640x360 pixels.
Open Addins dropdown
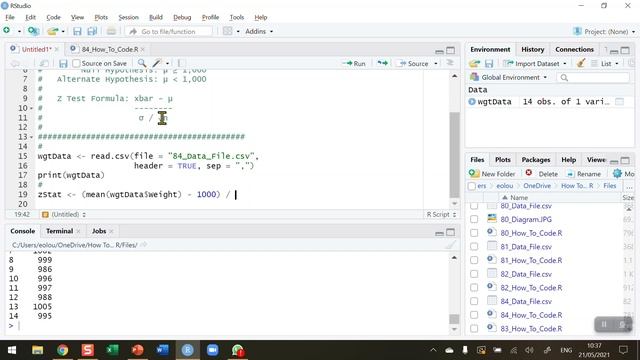click(259, 31)
